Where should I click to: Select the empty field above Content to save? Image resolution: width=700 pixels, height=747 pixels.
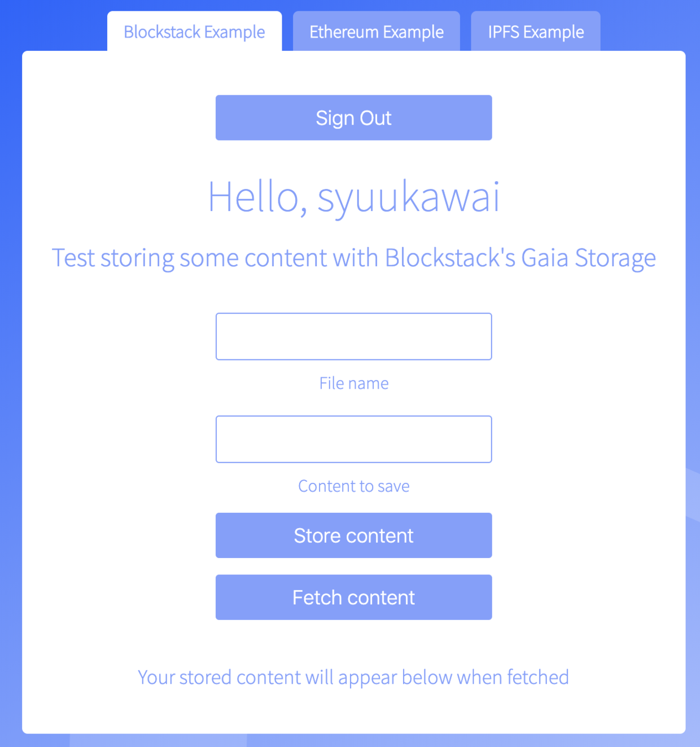click(x=353, y=439)
